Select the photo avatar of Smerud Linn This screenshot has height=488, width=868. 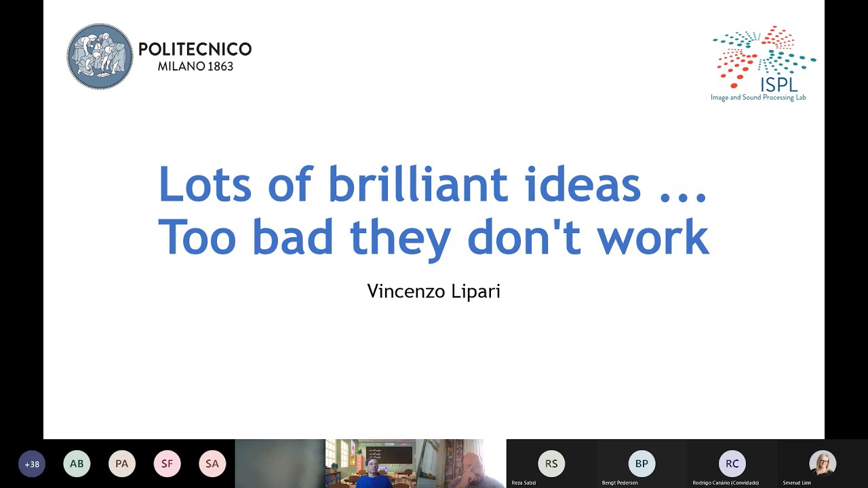pyautogui.click(x=823, y=464)
